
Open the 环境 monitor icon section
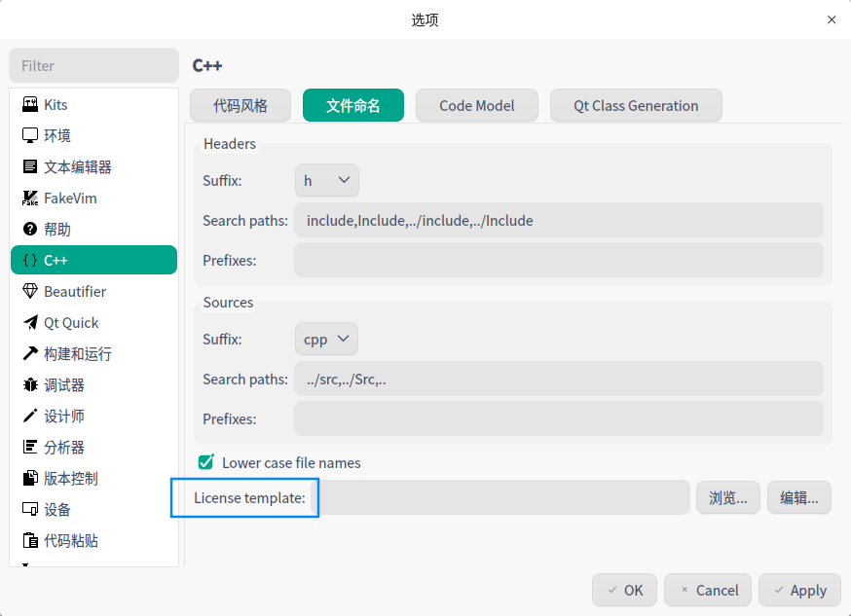pos(30,136)
